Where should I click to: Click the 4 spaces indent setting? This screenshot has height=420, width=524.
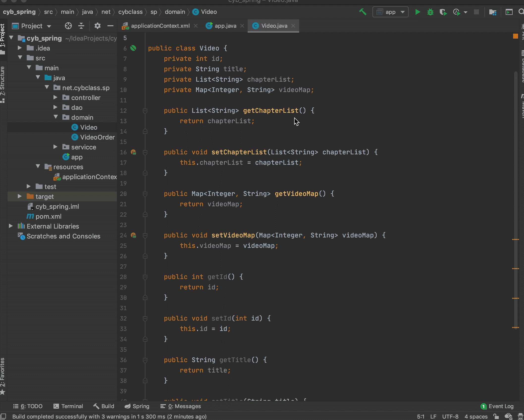(x=476, y=417)
